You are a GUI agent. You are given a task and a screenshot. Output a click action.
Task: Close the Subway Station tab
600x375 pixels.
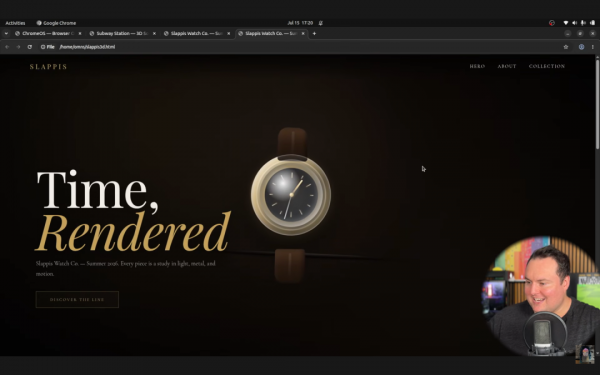[154, 33]
